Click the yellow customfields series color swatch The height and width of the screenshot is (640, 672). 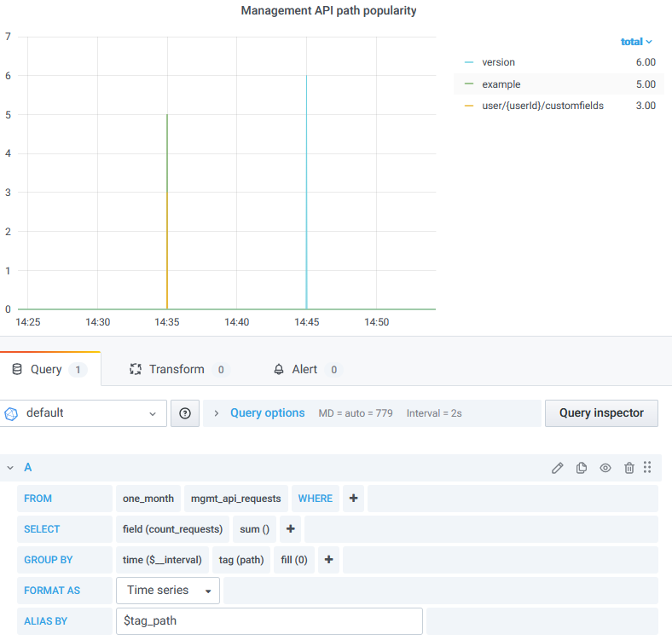tap(468, 107)
